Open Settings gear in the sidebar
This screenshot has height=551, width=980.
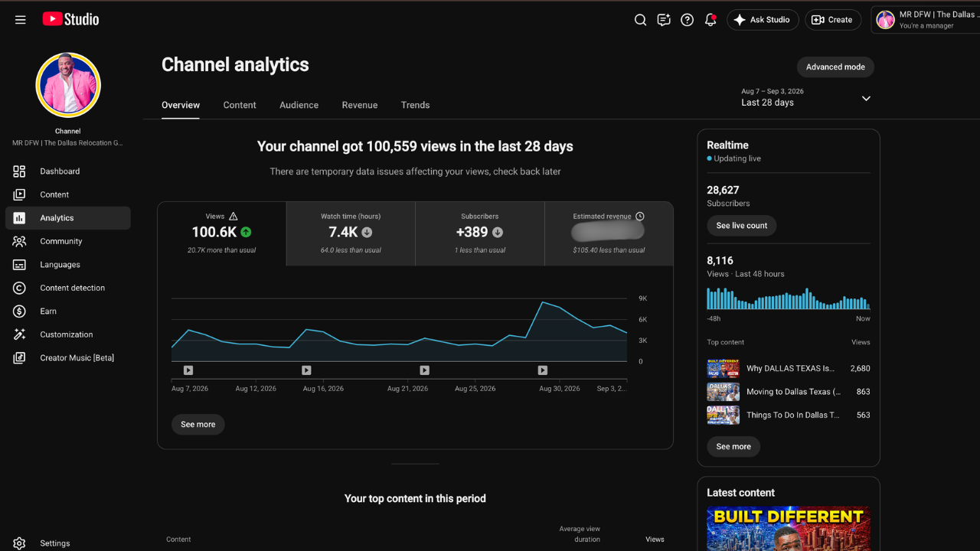[19, 543]
